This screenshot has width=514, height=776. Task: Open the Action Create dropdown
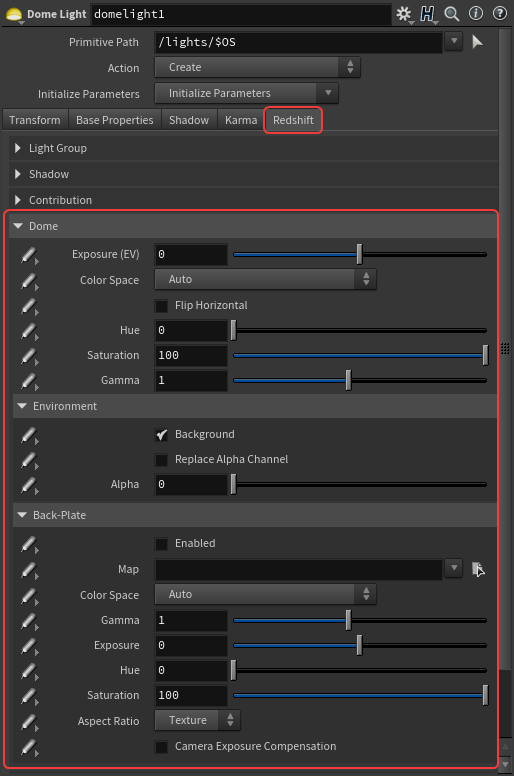click(257, 67)
